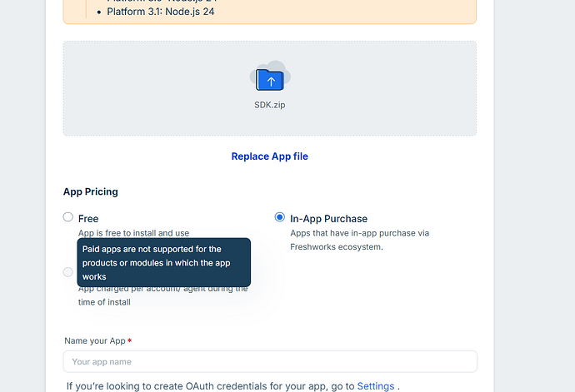
Task: Click the paid apps not supported tooltip
Action: [x=164, y=263]
